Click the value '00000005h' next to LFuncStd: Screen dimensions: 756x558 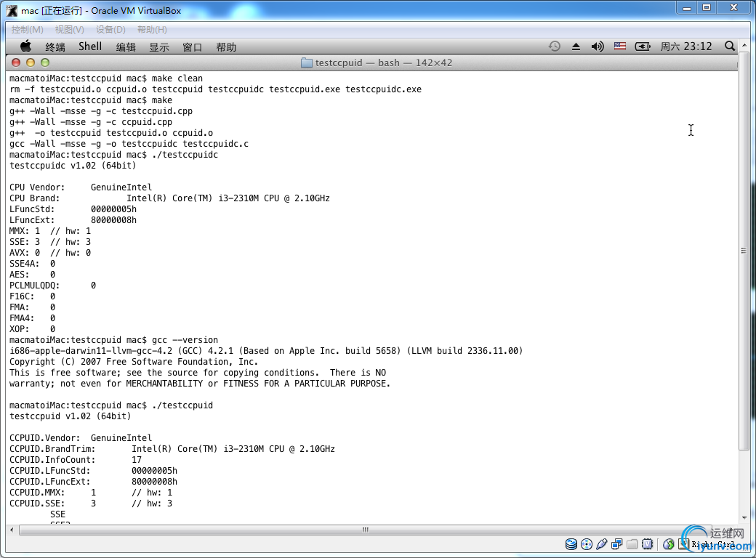click(x=113, y=209)
